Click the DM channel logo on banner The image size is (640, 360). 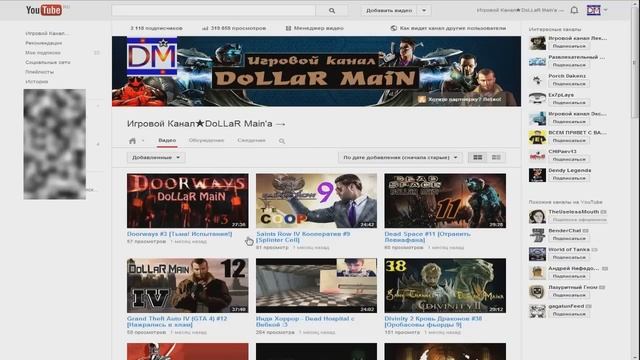(152, 57)
